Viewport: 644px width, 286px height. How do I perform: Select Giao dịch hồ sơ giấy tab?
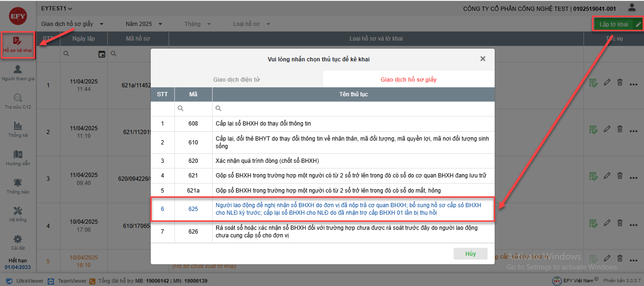tap(408, 80)
